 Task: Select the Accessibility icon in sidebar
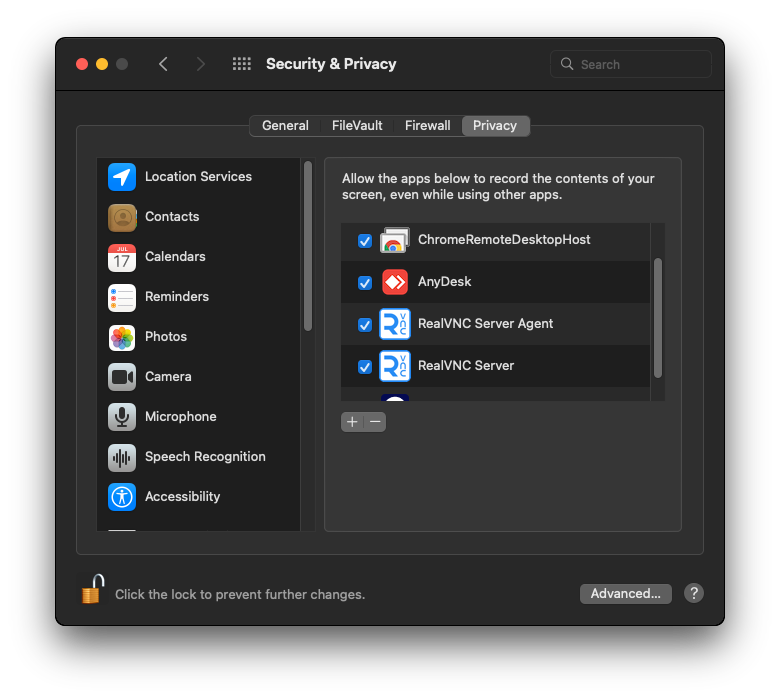pyautogui.click(x=122, y=497)
